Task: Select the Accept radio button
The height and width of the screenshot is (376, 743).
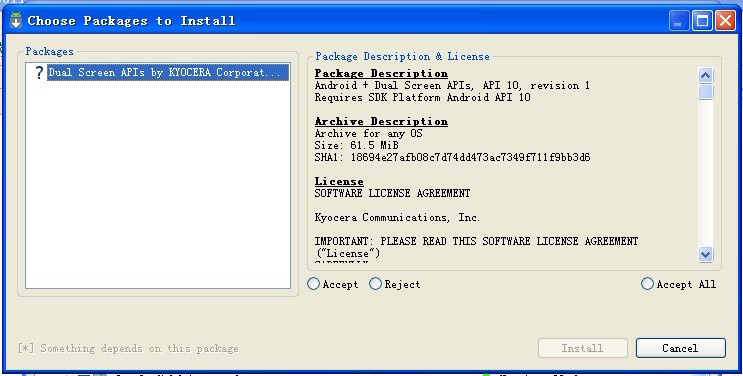Action: coord(333,284)
